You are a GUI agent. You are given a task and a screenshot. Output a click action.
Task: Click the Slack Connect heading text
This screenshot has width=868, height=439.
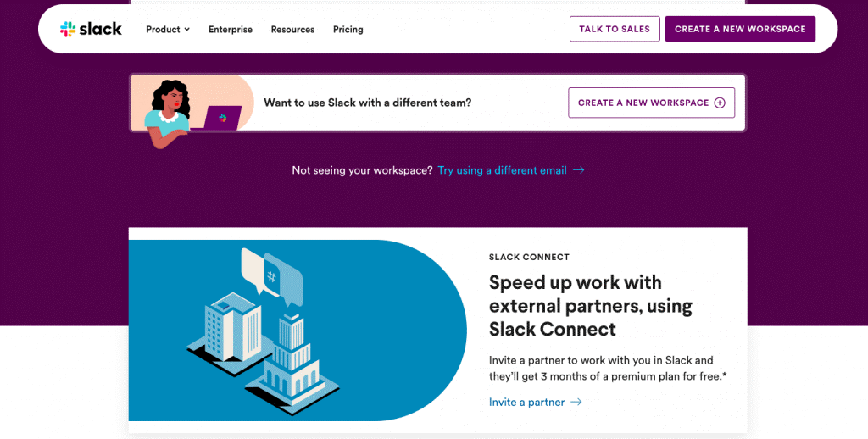(529, 257)
